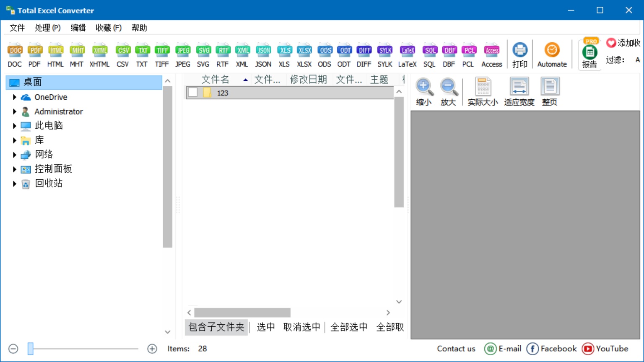Convert to SYLK format
The height and width of the screenshot is (362, 644).
point(385,55)
